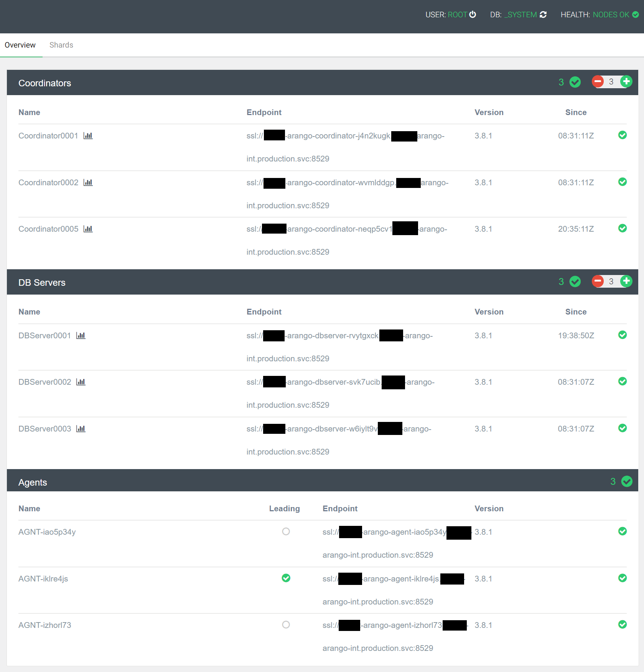Click the green status icon for DBServer0002
644x672 pixels.
[622, 382]
